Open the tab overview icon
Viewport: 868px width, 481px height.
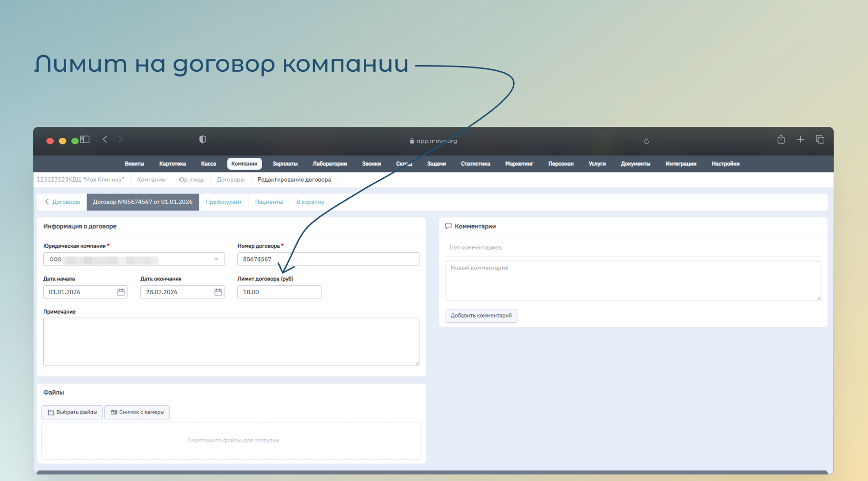[x=820, y=140]
